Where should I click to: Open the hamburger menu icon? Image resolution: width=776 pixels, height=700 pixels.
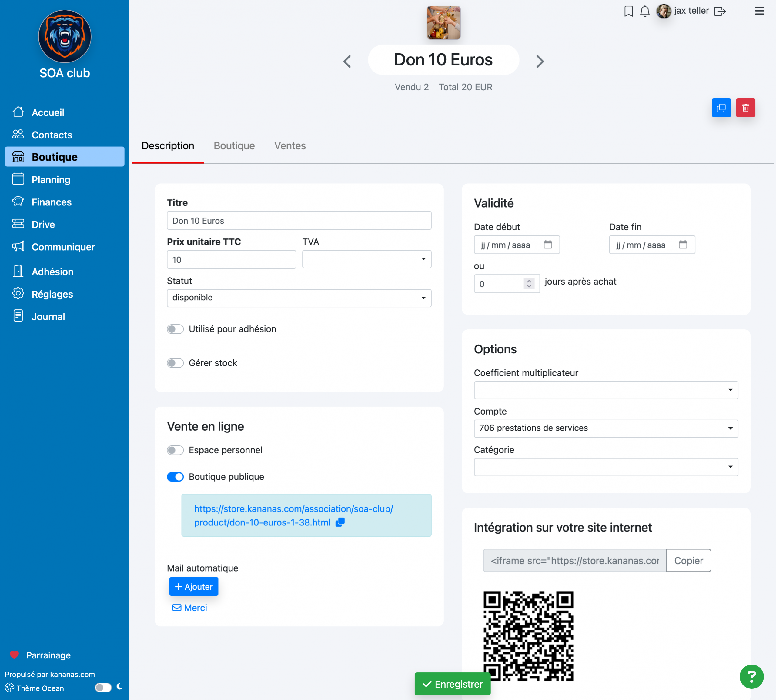click(759, 11)
